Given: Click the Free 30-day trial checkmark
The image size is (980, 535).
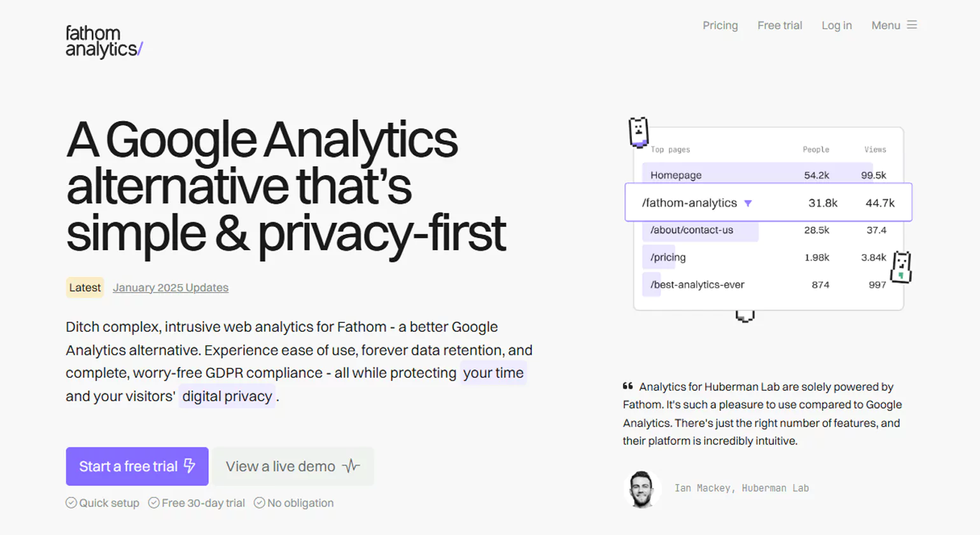Looking at the screenshot, I should click(154, 503).
